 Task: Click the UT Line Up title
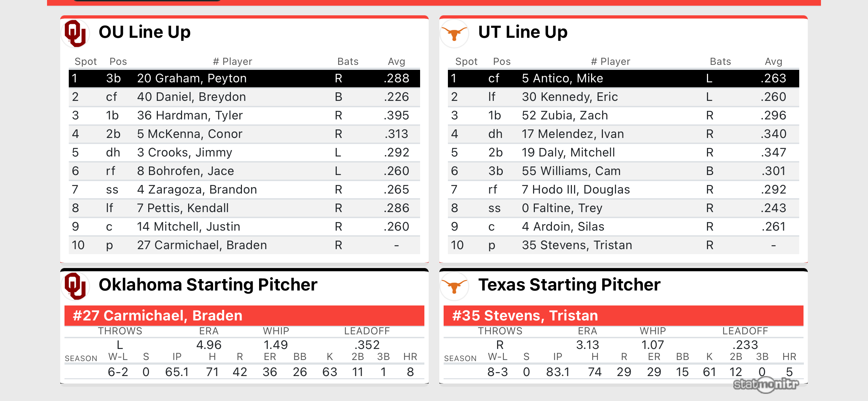tap(522, 32)
